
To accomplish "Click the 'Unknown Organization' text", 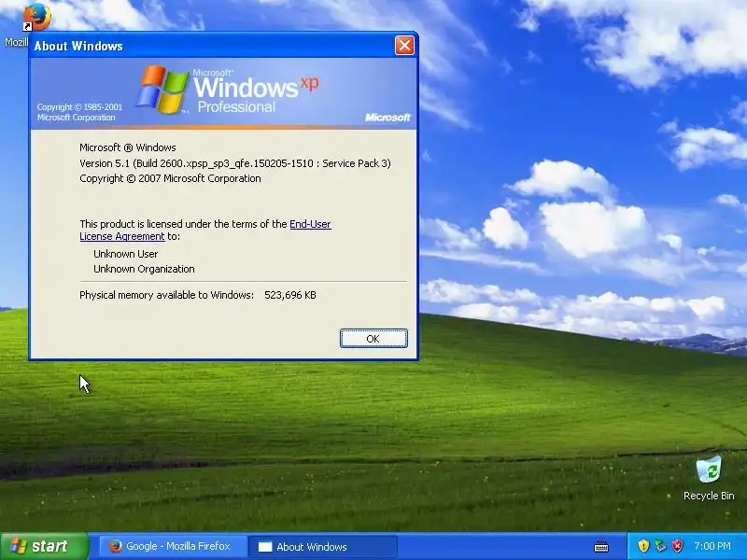I will point(144,269).
